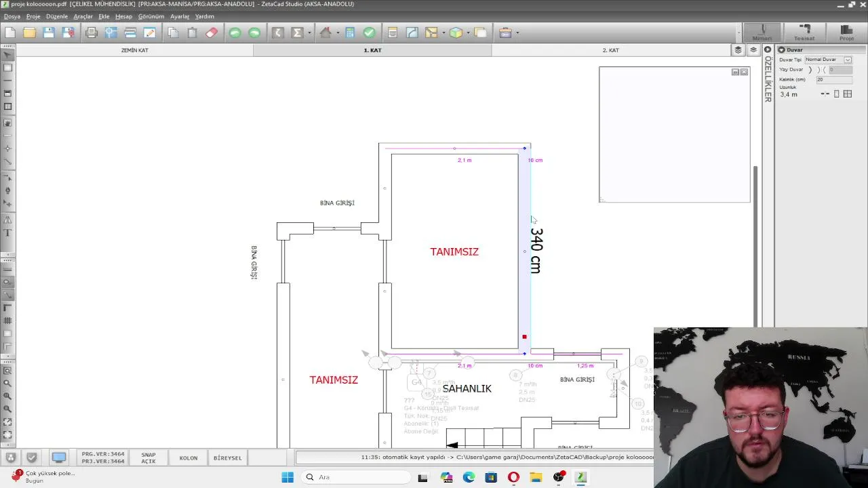Open dropdown arrow next to house icon
Screen dimensions: 868x488
pyautogui.click(x=337, y=33)
